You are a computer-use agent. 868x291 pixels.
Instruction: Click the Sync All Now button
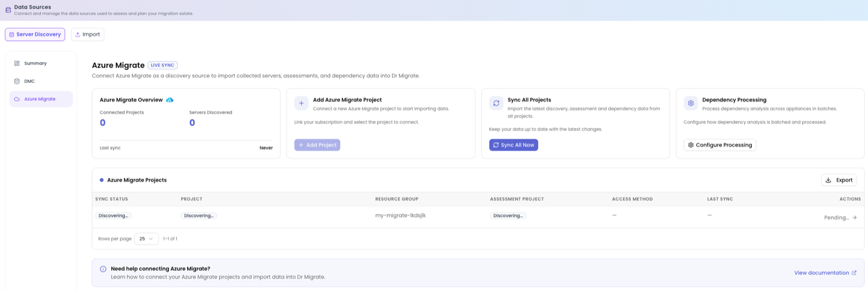514,145
